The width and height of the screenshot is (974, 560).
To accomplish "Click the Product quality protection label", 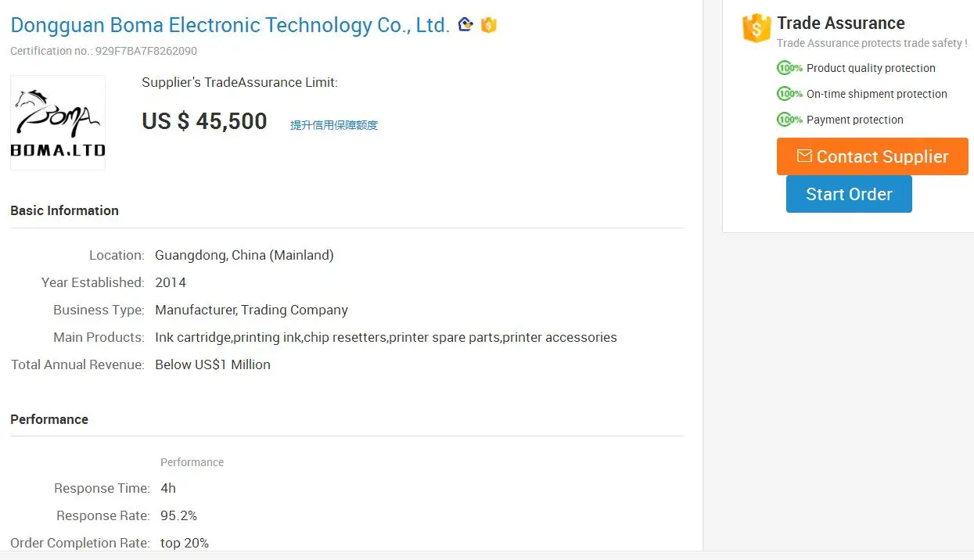I will pyautogui.click(x=871, y=68).
